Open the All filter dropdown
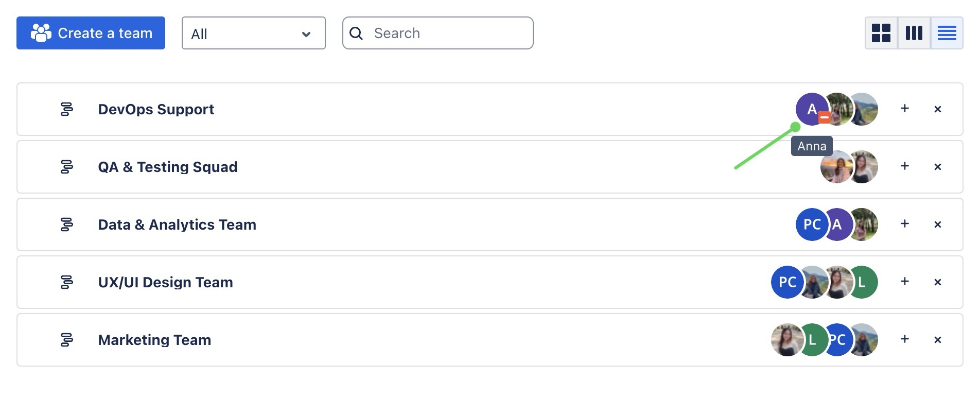Image resolution: width=980 pixels, height=415 pixels. (253, 33)
